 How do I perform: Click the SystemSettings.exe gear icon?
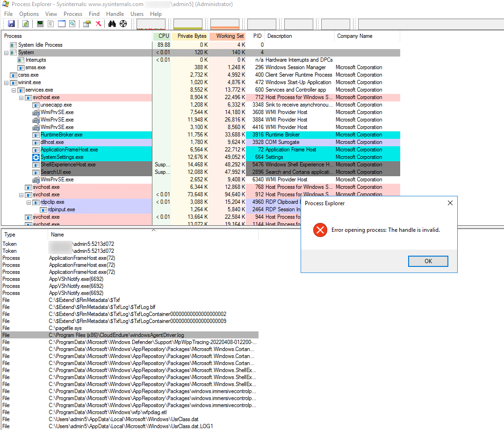36,157
